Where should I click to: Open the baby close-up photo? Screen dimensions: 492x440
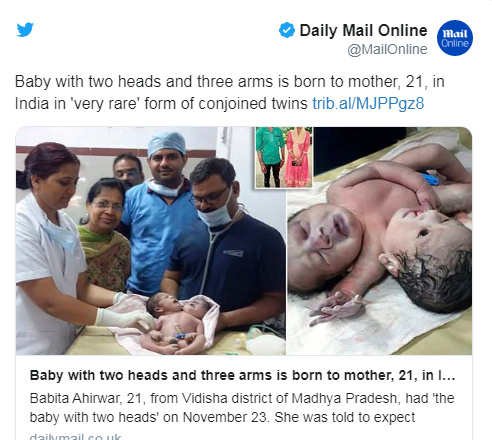379,241
